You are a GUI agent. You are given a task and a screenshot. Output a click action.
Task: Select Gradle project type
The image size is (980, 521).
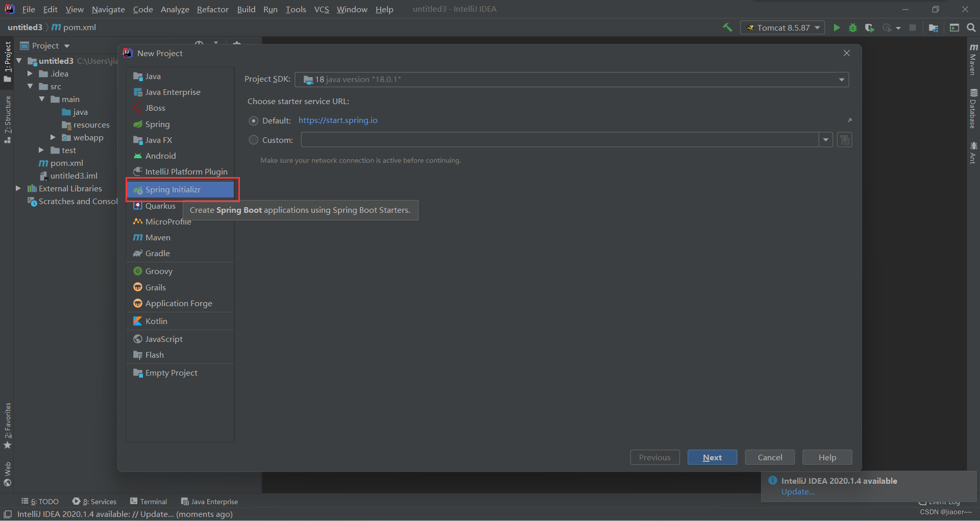[x=180, y=253]
